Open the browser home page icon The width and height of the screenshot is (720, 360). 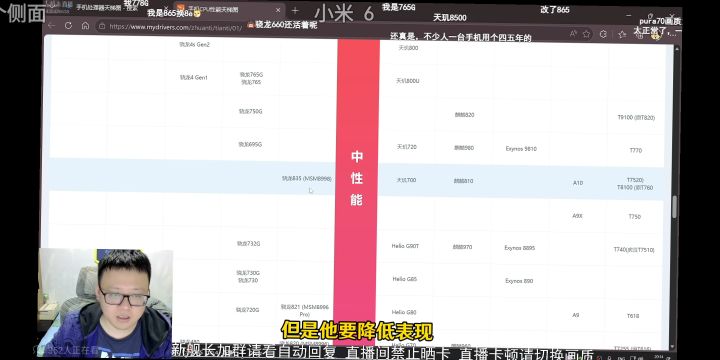[85, 26]
